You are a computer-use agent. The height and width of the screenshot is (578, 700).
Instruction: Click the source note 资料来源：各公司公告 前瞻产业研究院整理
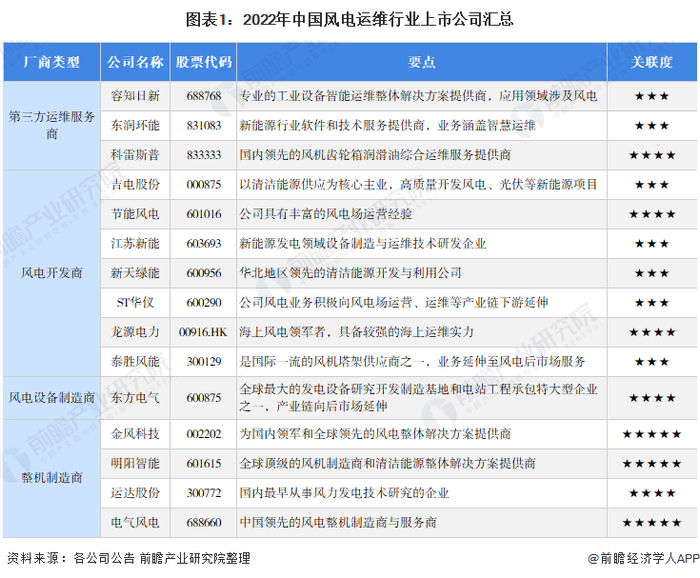coord(129,558)
